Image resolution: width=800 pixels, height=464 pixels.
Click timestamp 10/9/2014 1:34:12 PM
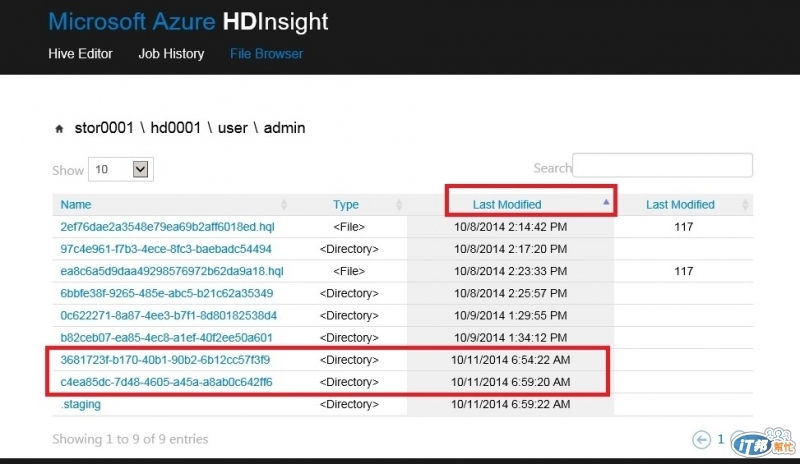[511, 338]
